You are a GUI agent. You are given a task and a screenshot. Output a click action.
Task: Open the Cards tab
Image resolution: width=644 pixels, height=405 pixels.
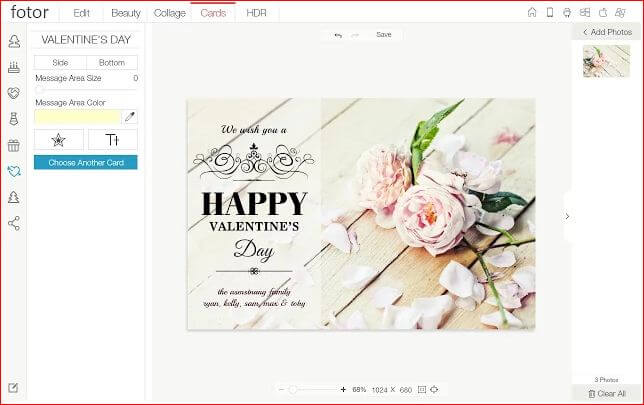pos(213,13)
